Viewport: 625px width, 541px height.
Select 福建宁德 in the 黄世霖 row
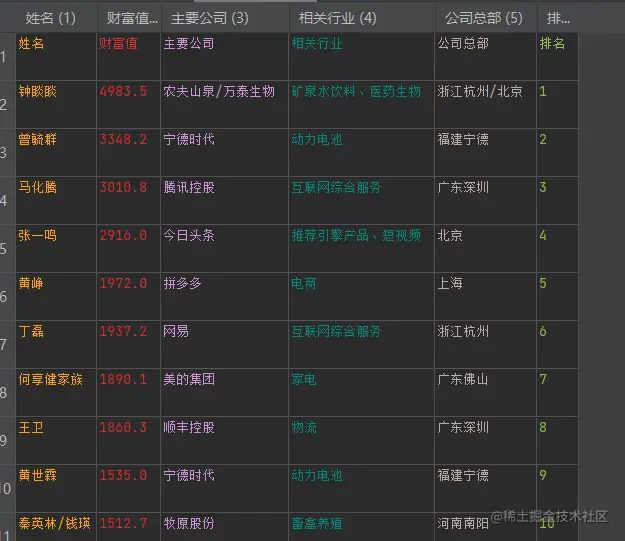(485, 488)
